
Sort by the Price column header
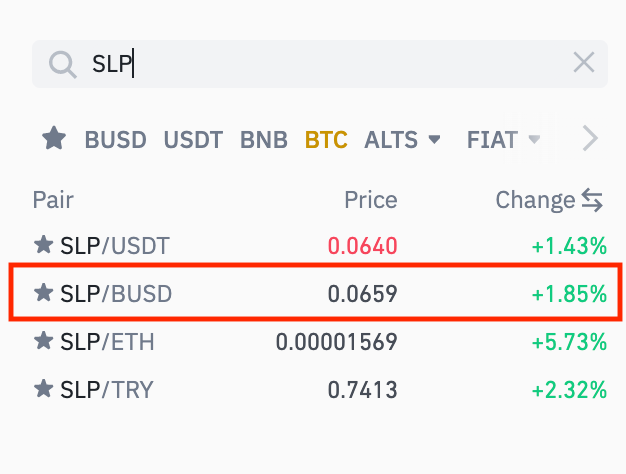(370, 200)
